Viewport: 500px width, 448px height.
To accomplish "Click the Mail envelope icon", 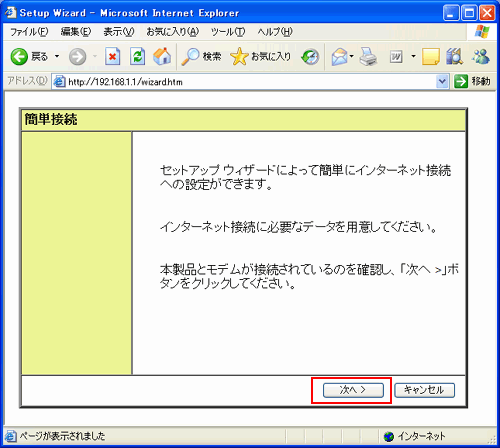I will (x=340, y=57).
